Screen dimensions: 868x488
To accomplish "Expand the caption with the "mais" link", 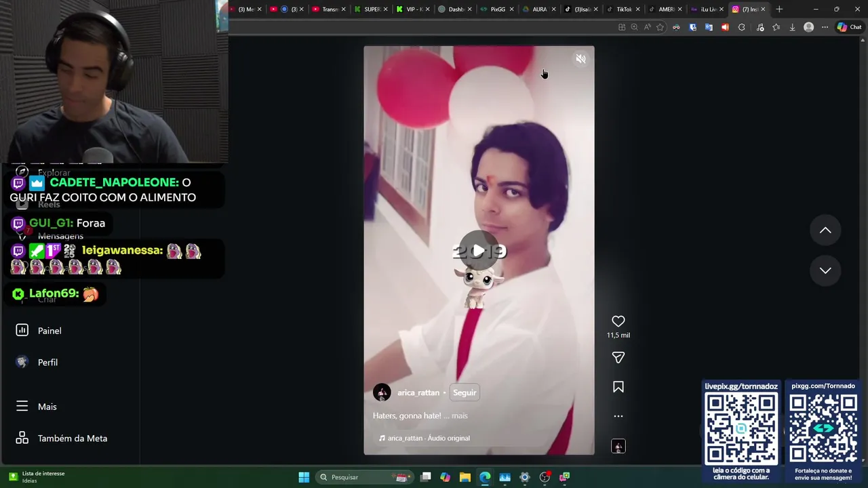I will point(460,415).
